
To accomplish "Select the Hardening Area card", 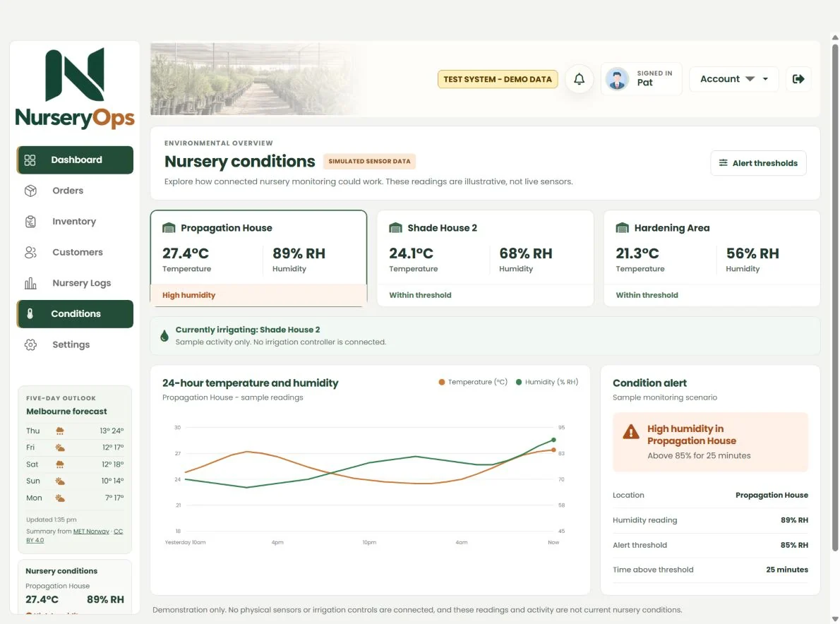I will pyautogui.click(x=712, y=258).
